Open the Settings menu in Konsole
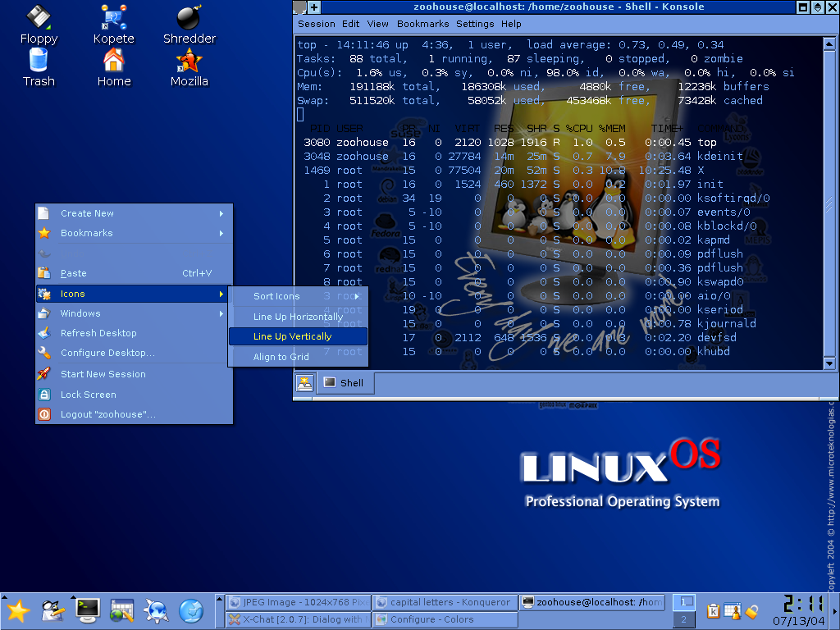 [475, 24]
